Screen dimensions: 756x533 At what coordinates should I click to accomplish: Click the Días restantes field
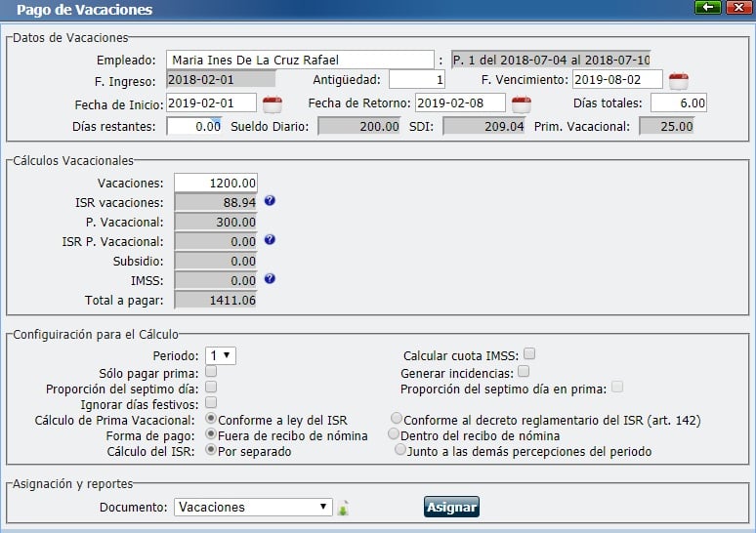pos(193,127)
